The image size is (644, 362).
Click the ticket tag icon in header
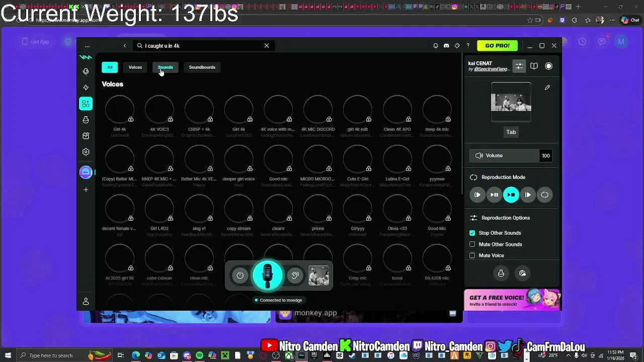pyautogui.click(x=457, y=46)
